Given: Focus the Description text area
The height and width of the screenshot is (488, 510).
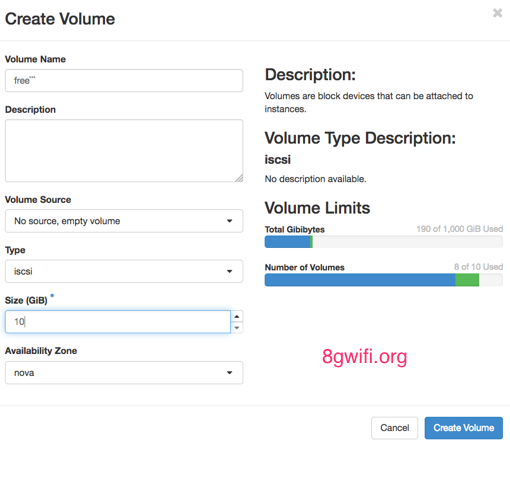Looking at the screenshot, I should [124, 151].
